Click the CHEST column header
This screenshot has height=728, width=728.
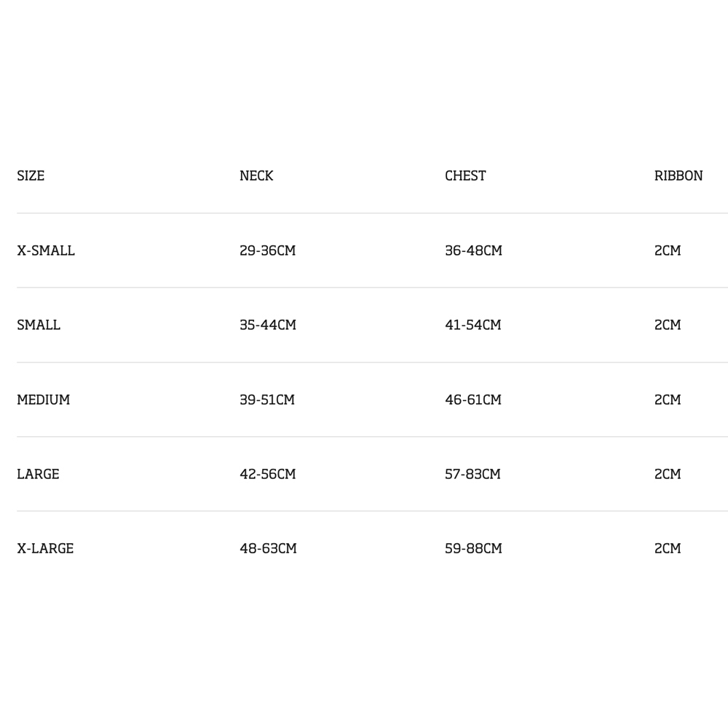tap(465, 175)
